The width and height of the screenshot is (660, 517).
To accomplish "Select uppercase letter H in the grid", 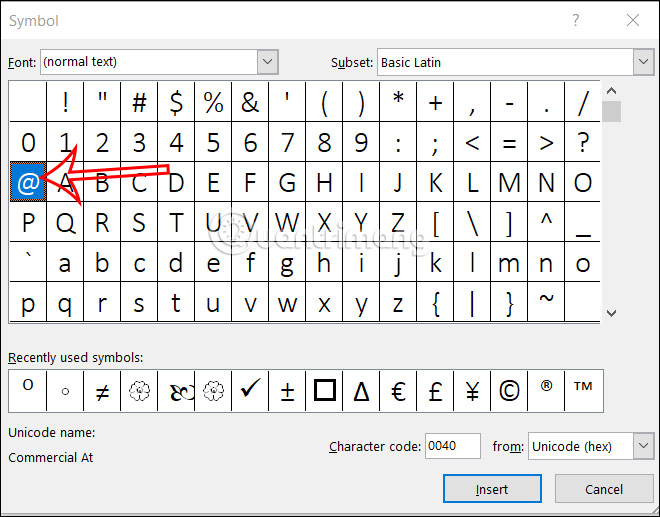I will point(324,182).
